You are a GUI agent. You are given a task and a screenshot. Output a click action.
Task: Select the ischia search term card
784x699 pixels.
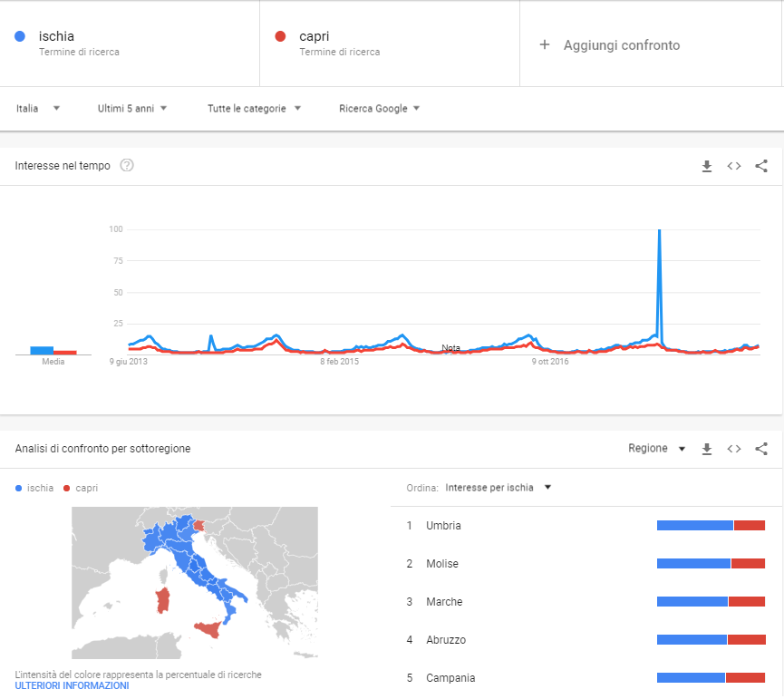pyautogui.click(x=130, y=44)
